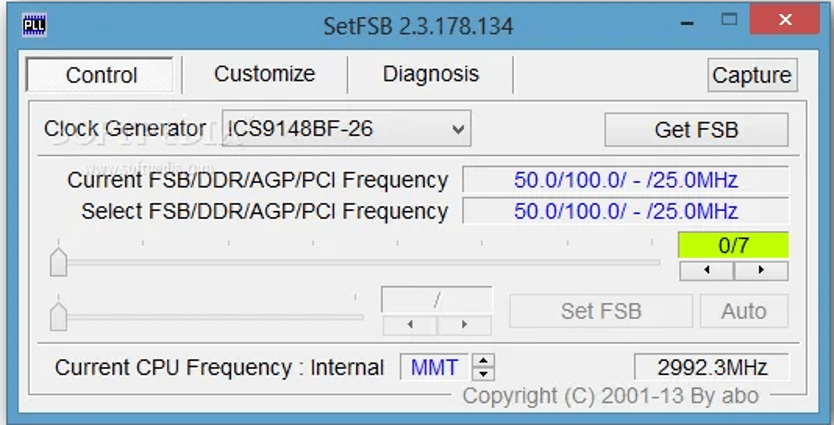
Task: Open the Customize tab
Action: tap(264, 74)
